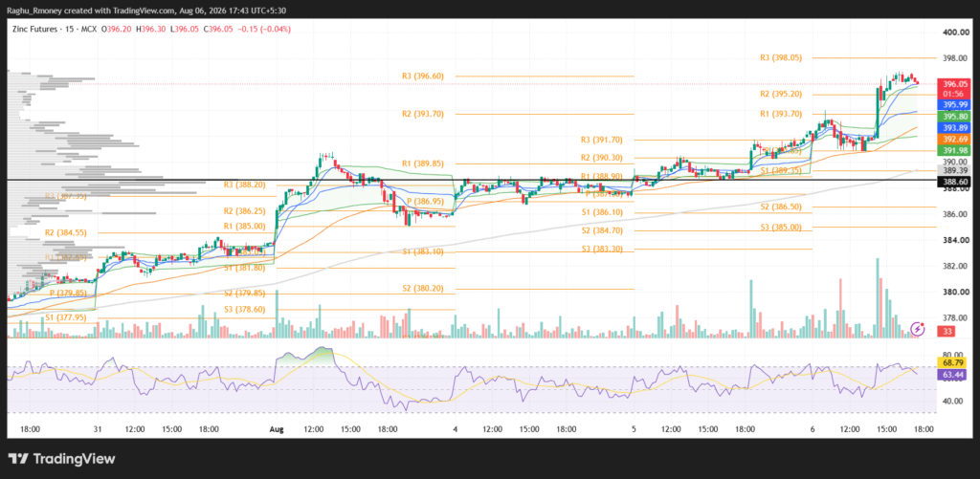
Task: Click the 382.00 price axis label
Action: tap(954, 266)
